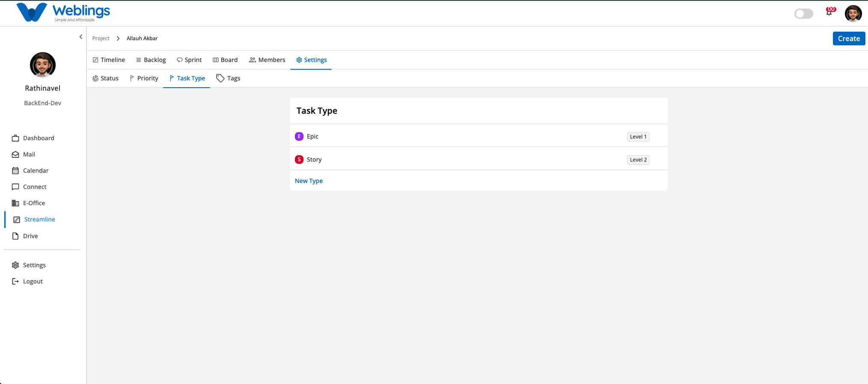Click the Rathinavel sidebar profile picture
The width and height of the screenshot is (868, 384).
pyautogui.click(x=43, y=65)
